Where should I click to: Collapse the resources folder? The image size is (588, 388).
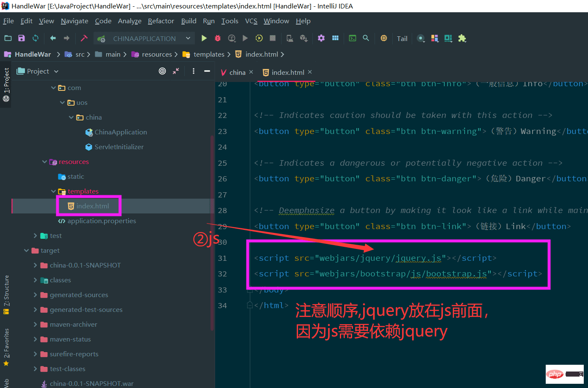pyautogui.click(x=44, y=162)
